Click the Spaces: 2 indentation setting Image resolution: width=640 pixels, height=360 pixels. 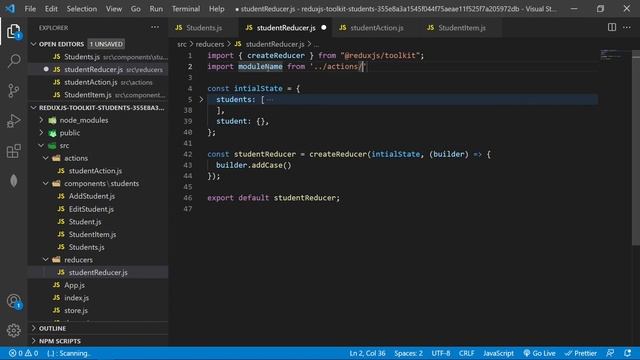click(x=408, y=353)
